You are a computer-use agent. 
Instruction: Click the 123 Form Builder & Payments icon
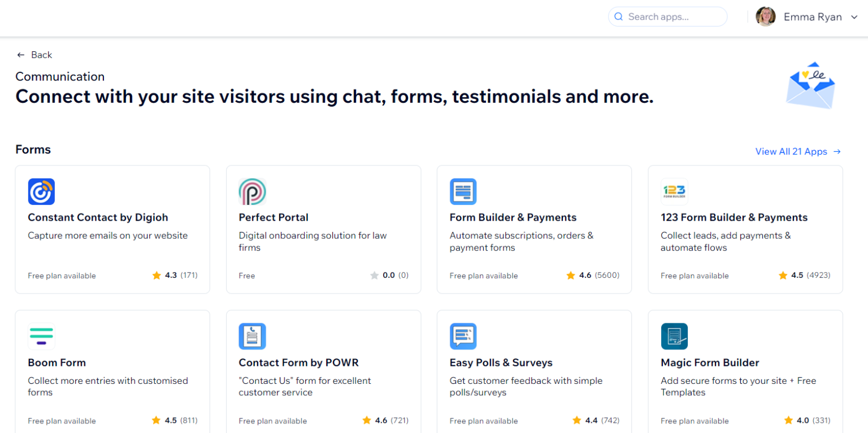pos(675,191)
